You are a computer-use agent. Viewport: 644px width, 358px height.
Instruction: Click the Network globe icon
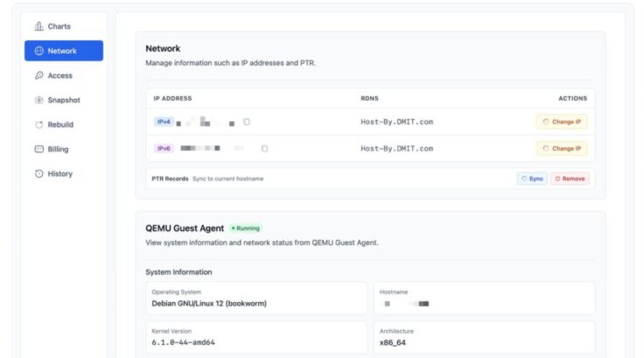coord(39,51)
